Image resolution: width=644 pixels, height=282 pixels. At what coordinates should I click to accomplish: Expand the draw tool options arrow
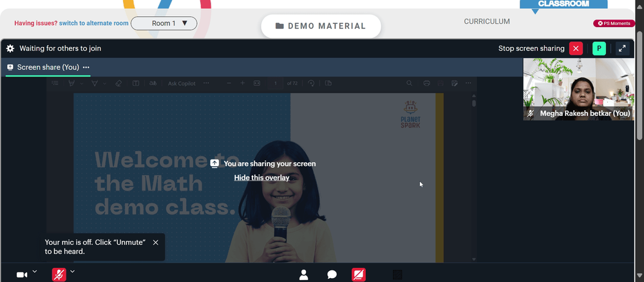[105, 83]
